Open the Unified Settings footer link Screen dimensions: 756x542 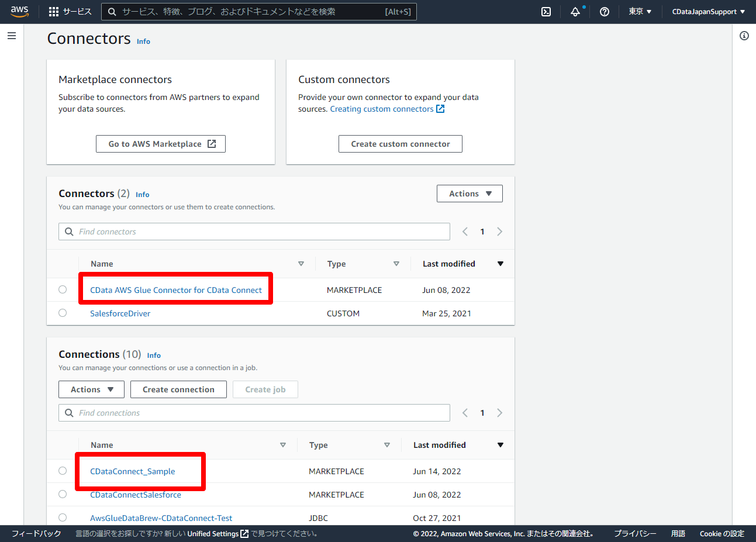(218, 534)
